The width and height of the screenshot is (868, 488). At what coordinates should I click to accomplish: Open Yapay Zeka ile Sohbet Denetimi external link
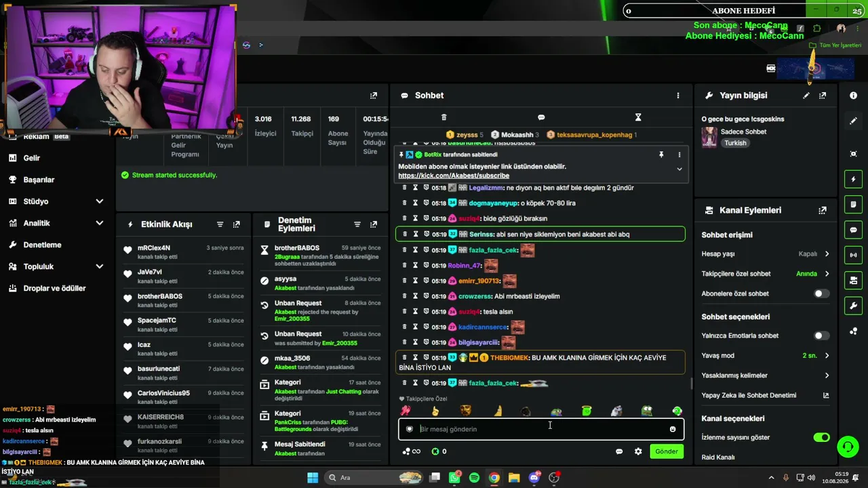pyautogui.click(x=826, y=395)
